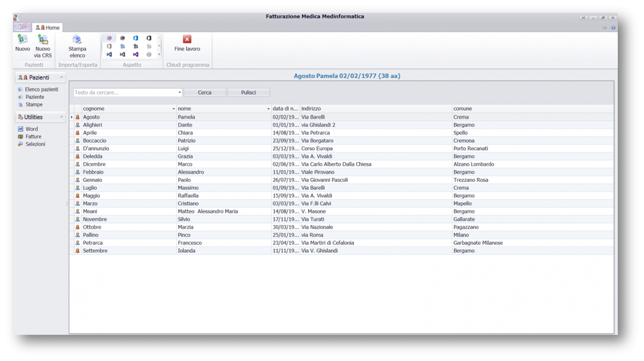Click the person icon in the Deledda row

[x=77, y=157]
